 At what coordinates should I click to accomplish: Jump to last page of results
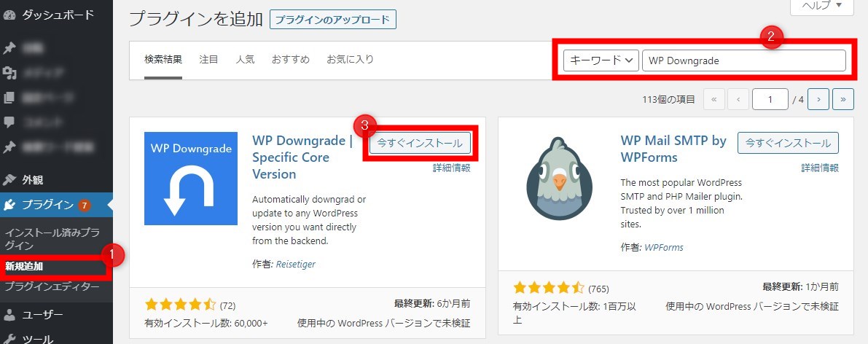tap(843, 99)
